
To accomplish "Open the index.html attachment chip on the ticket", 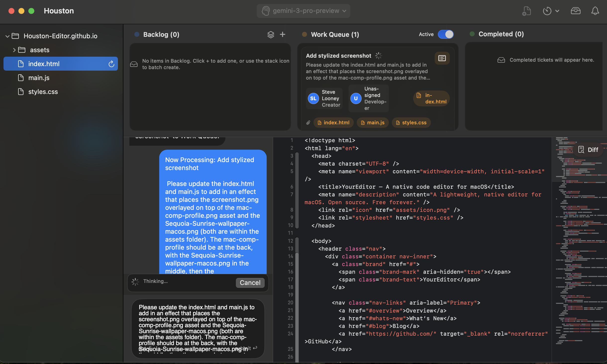I will 333,122.
